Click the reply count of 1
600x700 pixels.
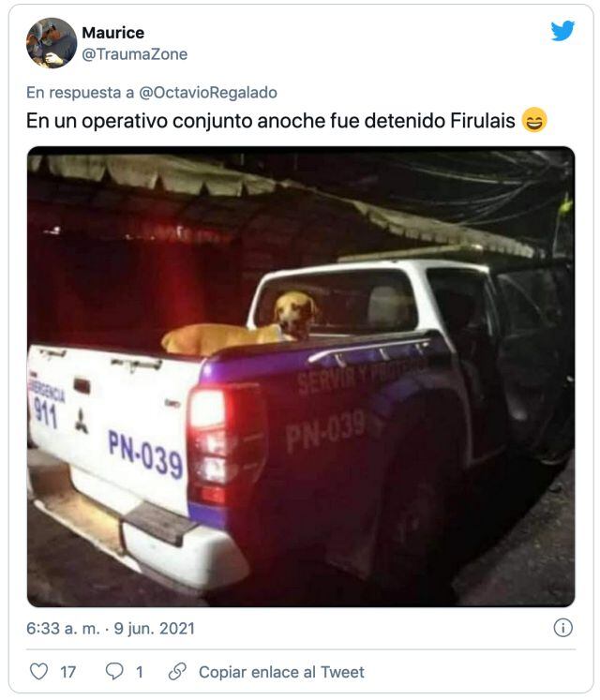coord(140,672)
